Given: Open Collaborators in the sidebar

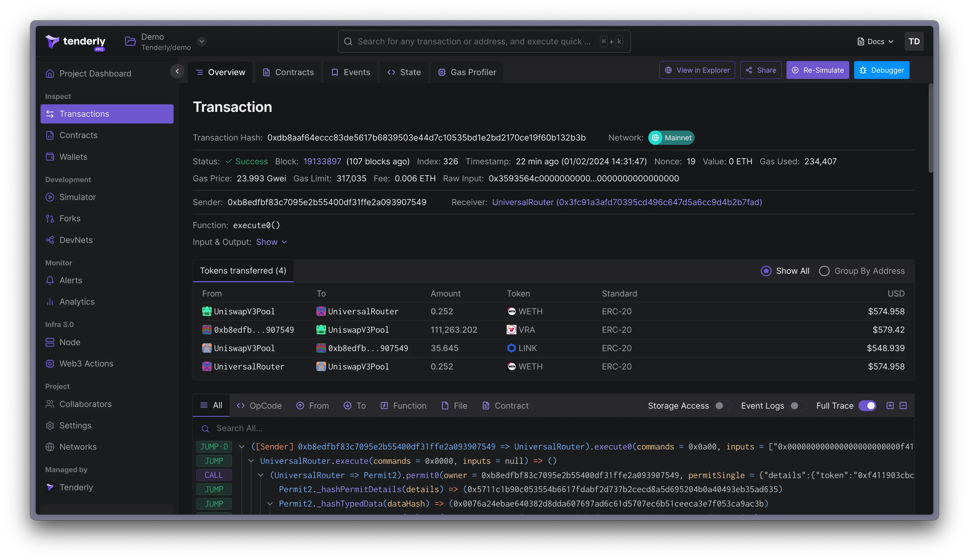Looking at the screenshot, I should [78, 404].
